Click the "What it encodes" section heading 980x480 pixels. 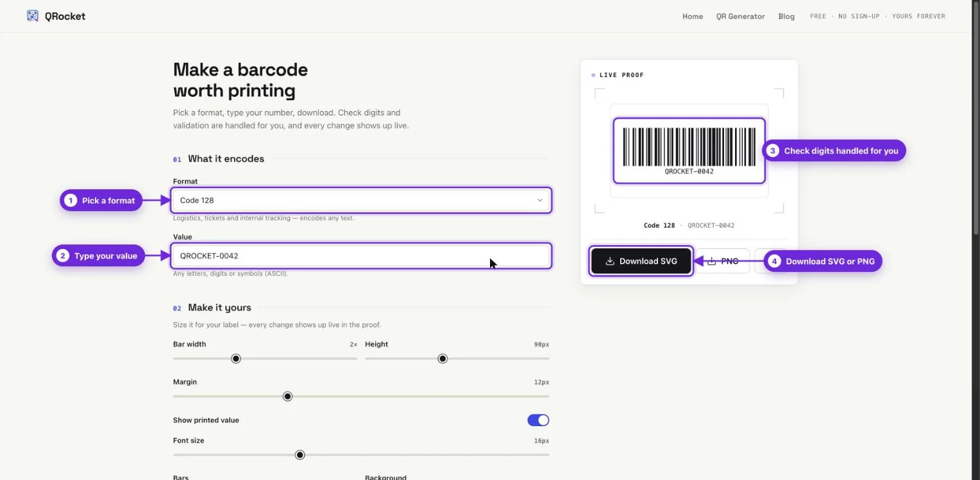[226, 159]
